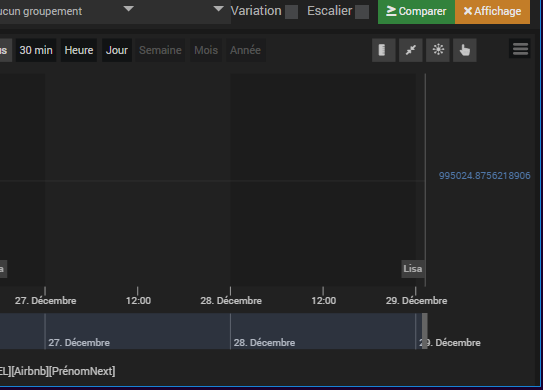The height and width of the screenshot is (390, 543).
Task: Enable the Escalier checkbox
Action: point(362,12)
